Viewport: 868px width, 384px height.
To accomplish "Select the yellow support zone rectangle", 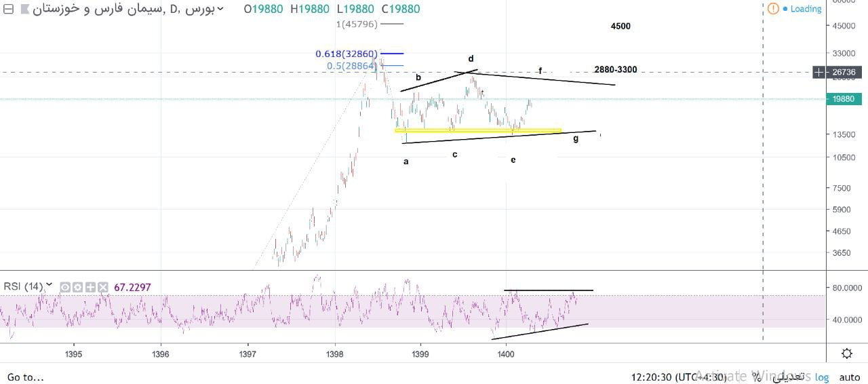I will (x=478, y=130).
